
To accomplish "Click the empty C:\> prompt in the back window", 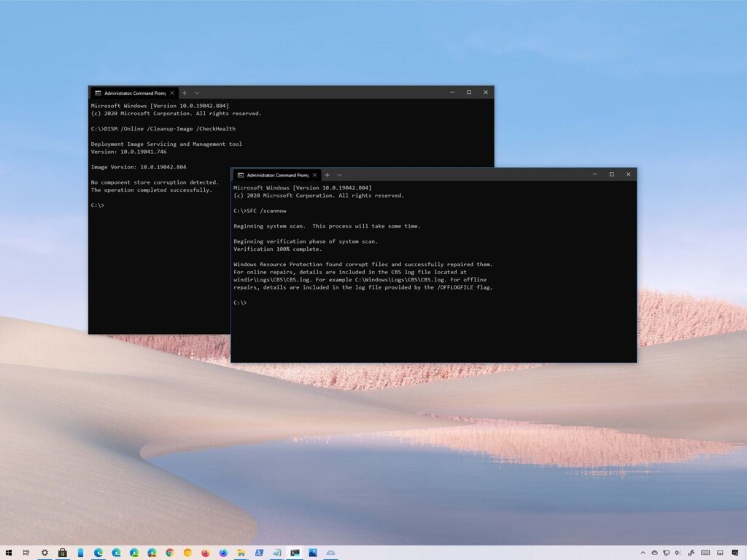I will (97, 205).
